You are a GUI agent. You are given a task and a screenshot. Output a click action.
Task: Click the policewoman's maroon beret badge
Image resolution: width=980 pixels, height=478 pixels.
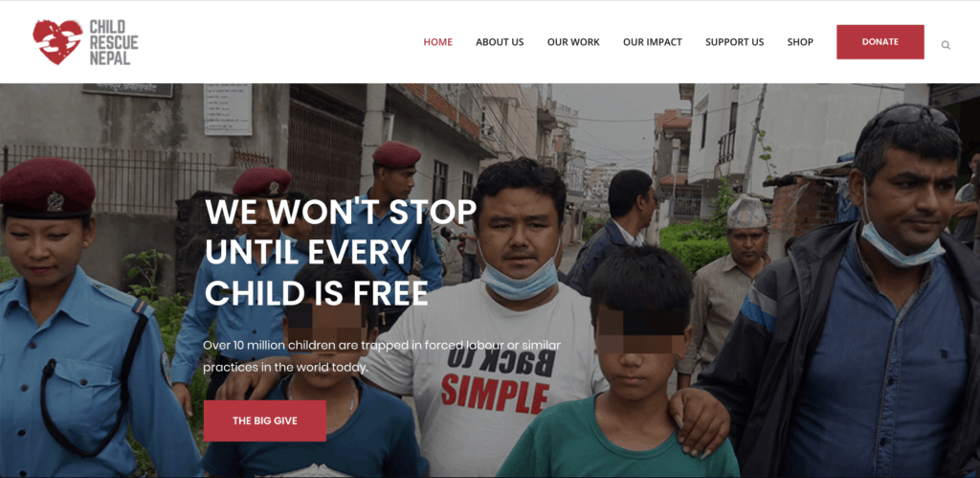[55, 201]
